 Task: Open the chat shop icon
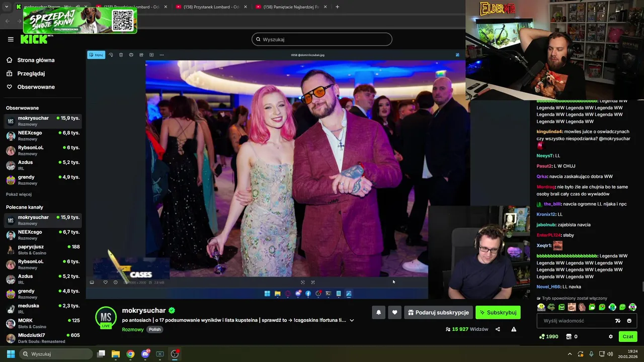(x=569, y=336)
